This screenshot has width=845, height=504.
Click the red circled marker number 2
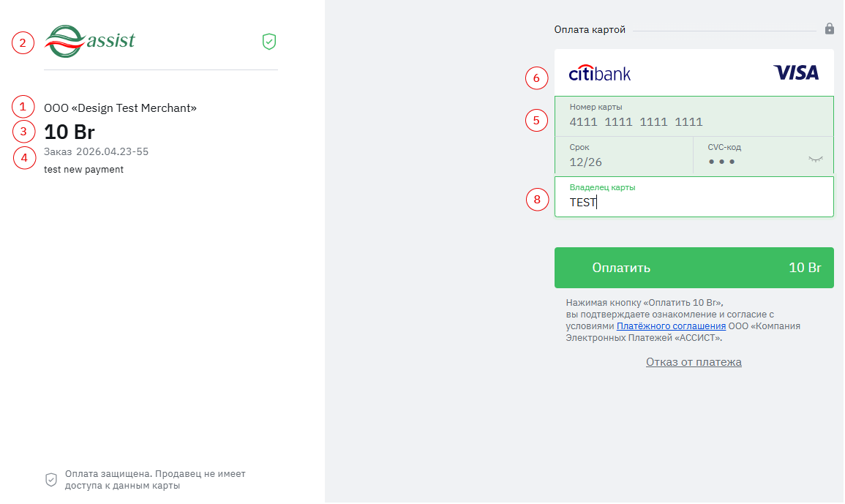(23, 42)
